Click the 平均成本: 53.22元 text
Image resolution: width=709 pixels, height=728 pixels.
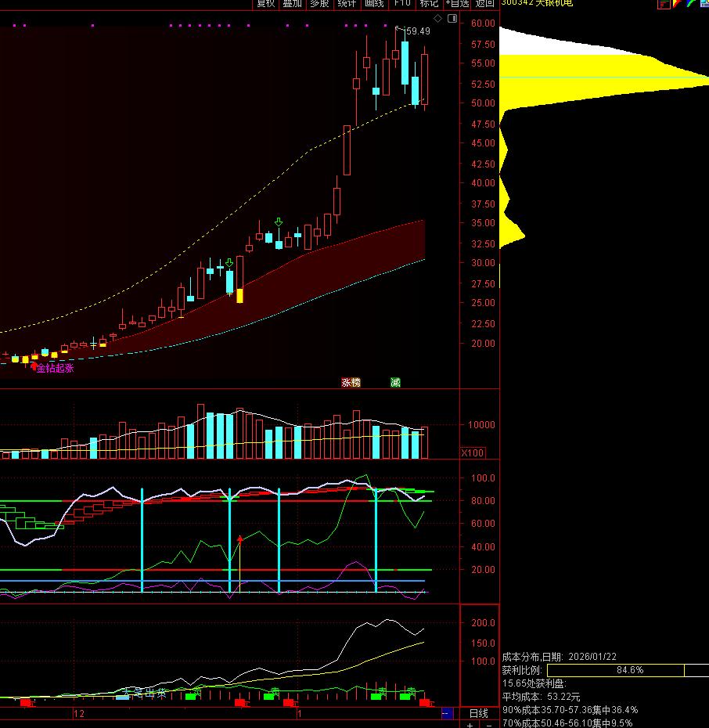pos(541,697)
